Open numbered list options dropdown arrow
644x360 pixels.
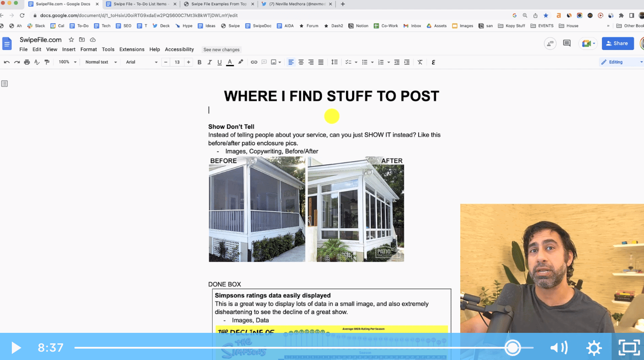(x=388, y=62)
